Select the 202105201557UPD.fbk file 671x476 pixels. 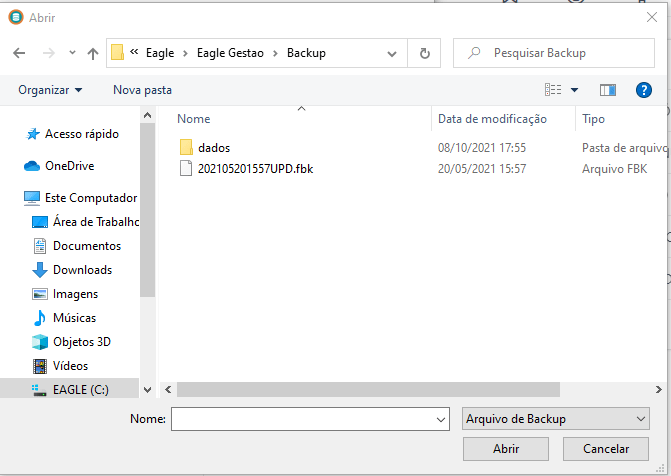tap(255, 168)
